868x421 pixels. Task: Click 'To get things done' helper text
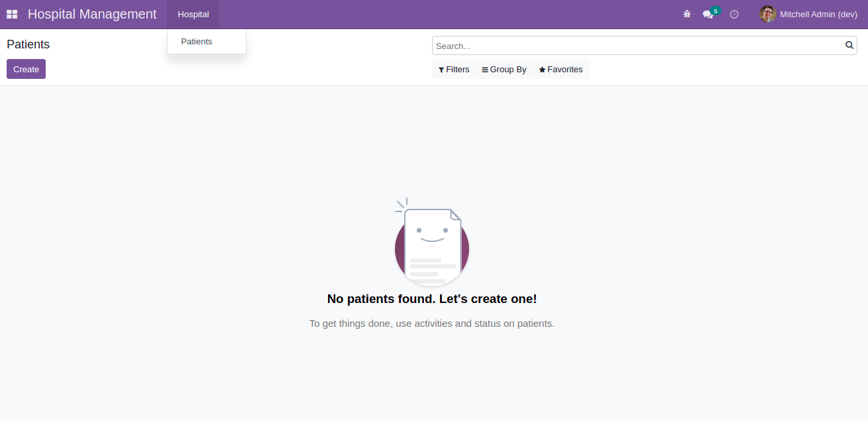coord(432,324)
